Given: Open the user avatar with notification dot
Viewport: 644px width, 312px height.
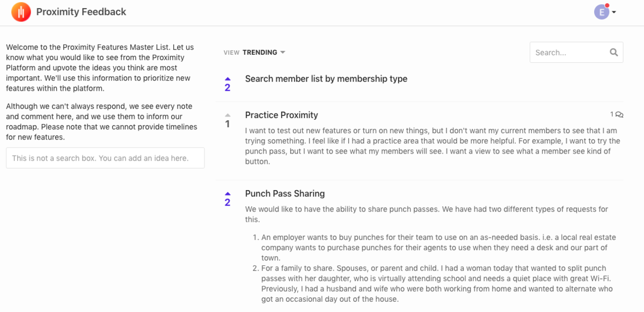Looking at the screenshot, I should tap(602, 12).
